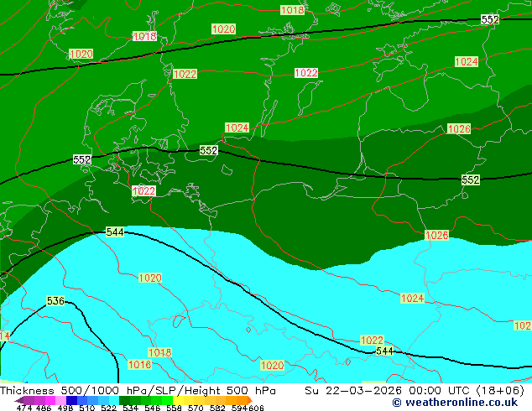Image resolution: width=532 pixels, height=411 pixels.
Task: Click the 594 value under the legend
Action: pyautogui.click(x=239, y=408)
